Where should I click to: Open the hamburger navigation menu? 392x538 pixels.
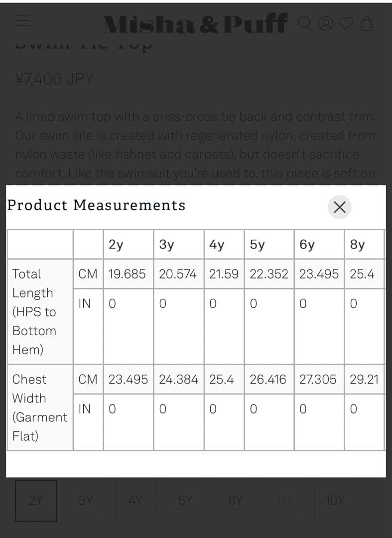23,20
